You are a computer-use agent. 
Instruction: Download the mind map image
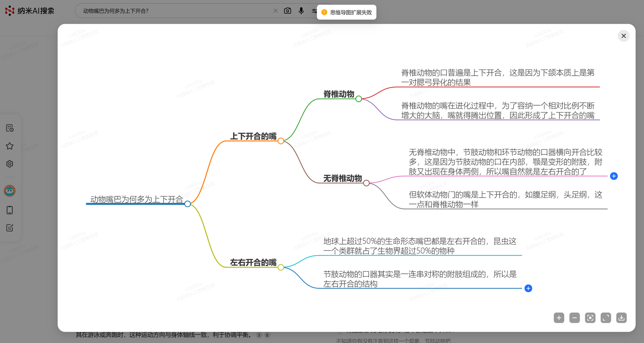click(x=621, y=318)
